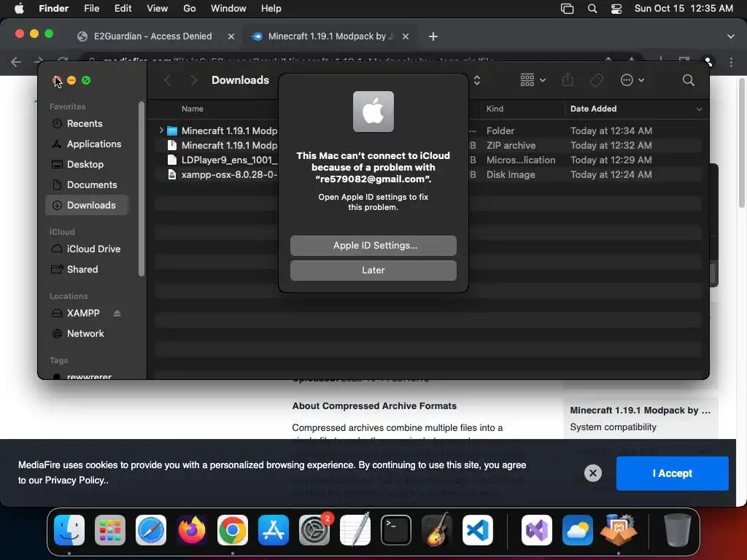Viewport: 747px width, 560px height.
Task: Click Apple ID Settings button
Action: pyautogui.click(x=373, y=245)
